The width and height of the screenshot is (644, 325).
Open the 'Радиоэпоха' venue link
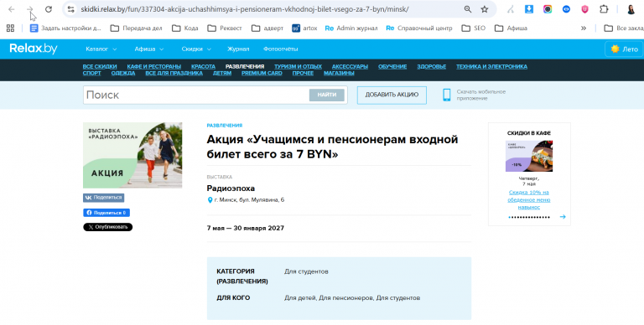[231, 188]
